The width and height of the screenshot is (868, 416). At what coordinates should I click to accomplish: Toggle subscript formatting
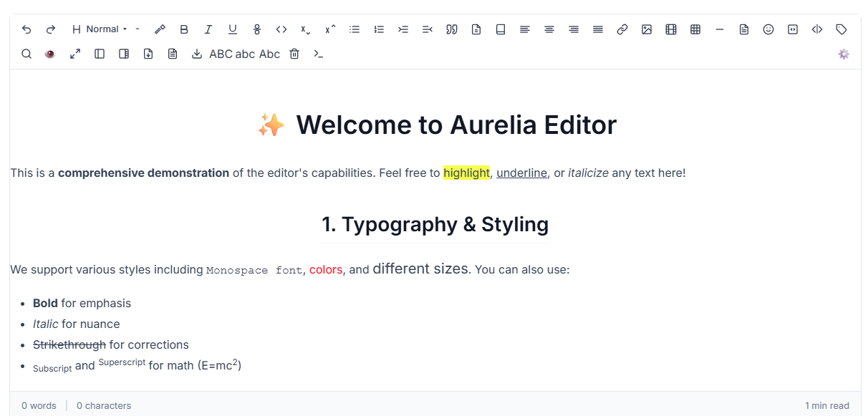(x=306, y=29)
